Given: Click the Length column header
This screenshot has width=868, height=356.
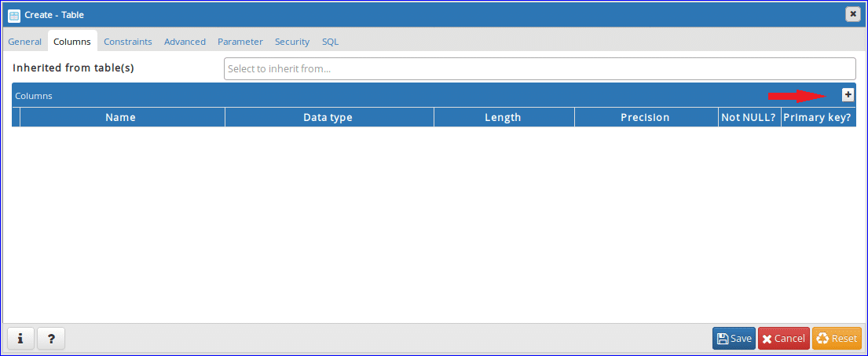Looking at the screenshot, I should point(503,118).
